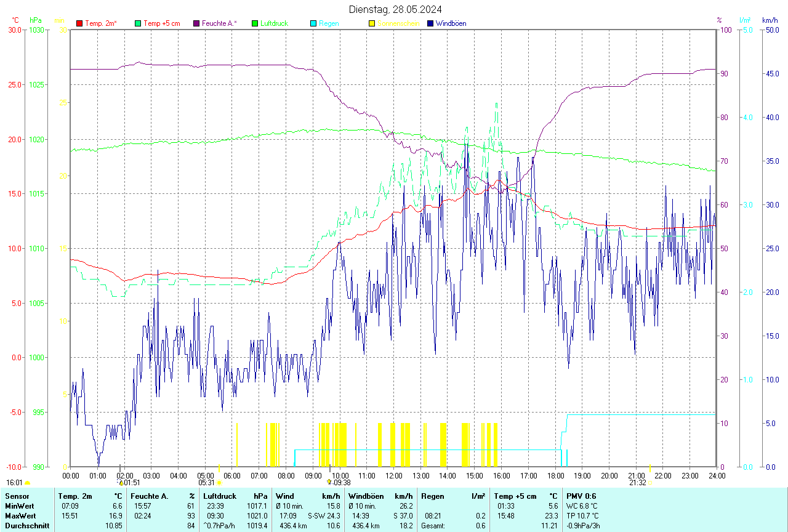Screen dimensions: 788x532
Task: Click the sun icon beside 16:01
Action: [x=27, y=483]
